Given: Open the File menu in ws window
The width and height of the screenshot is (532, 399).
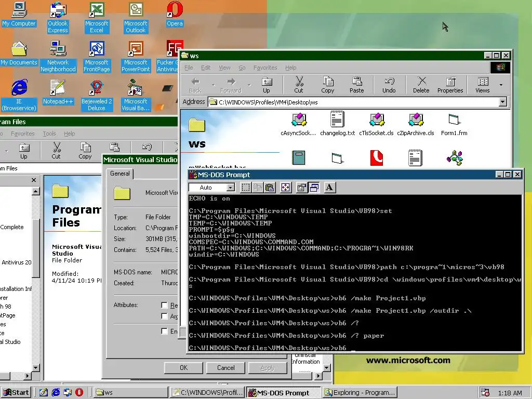Looking at the screenshot, I should tap(189, 68).
